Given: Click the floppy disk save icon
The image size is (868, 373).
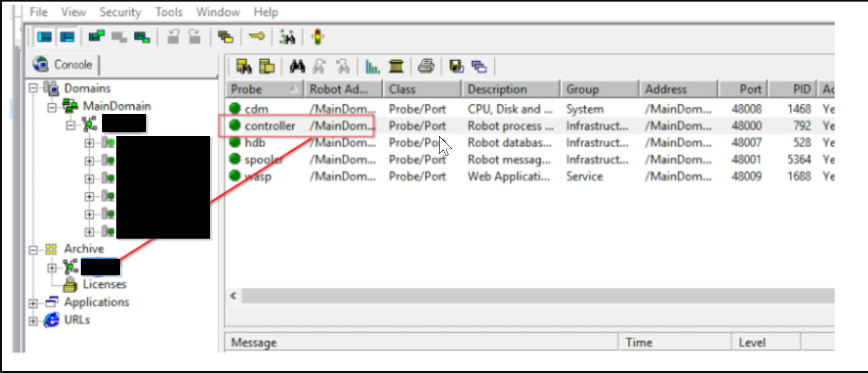Looking at the screenshot, I should point(456,67).
